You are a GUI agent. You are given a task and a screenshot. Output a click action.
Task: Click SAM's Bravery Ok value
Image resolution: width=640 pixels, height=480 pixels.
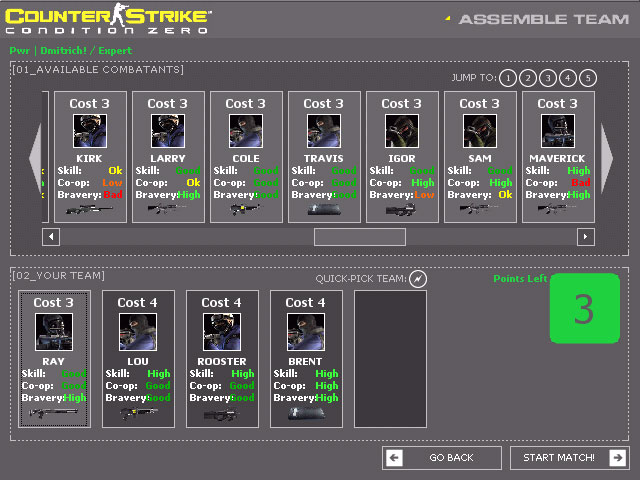505,195
